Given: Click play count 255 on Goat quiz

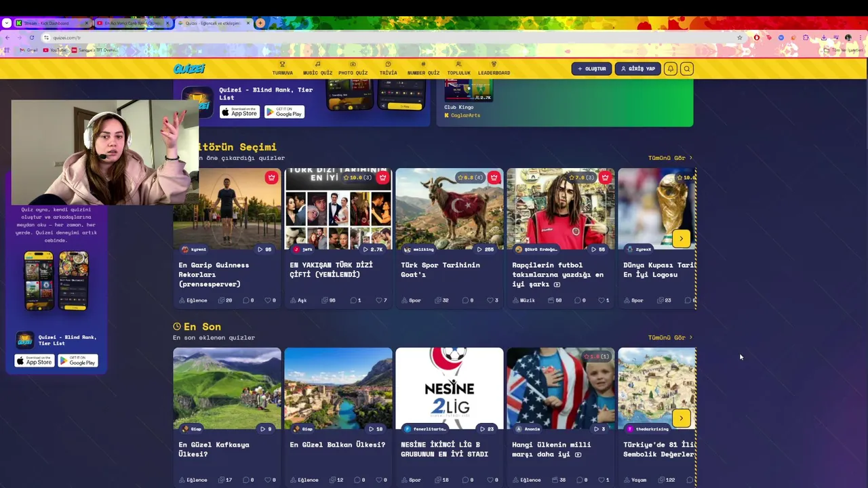Looking at the screenshot, I should (486, 249).
